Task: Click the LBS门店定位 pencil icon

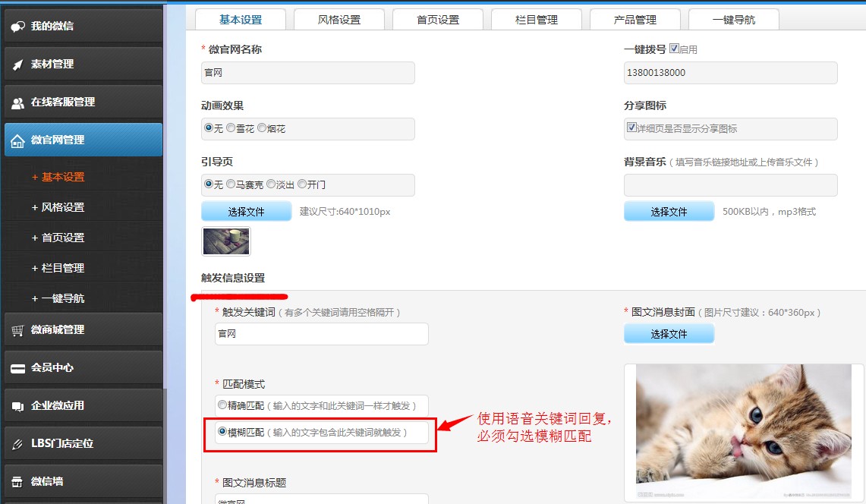Action: (x=17, y=444)
